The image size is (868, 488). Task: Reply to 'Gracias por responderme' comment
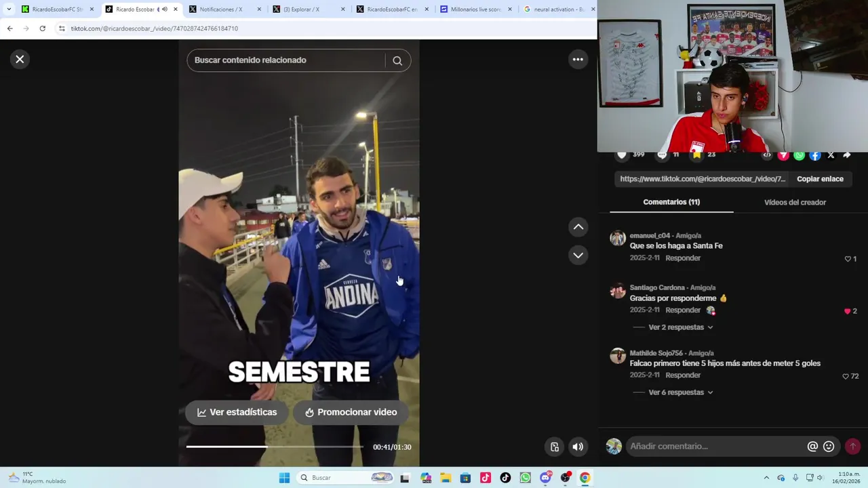point(683,310)
